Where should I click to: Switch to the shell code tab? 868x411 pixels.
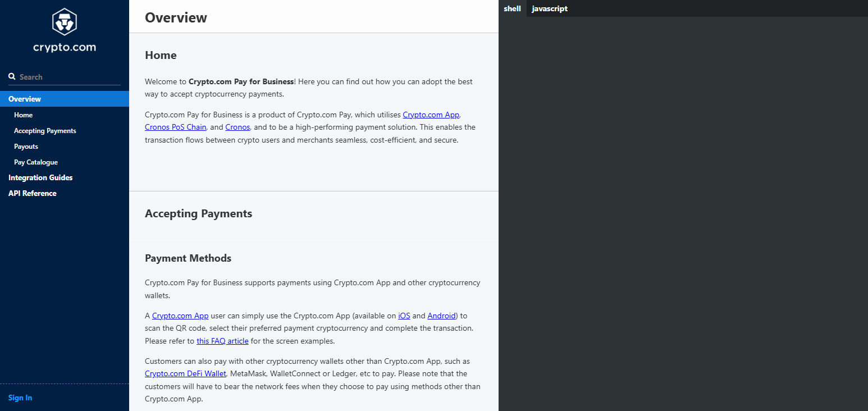click(512, 8)
